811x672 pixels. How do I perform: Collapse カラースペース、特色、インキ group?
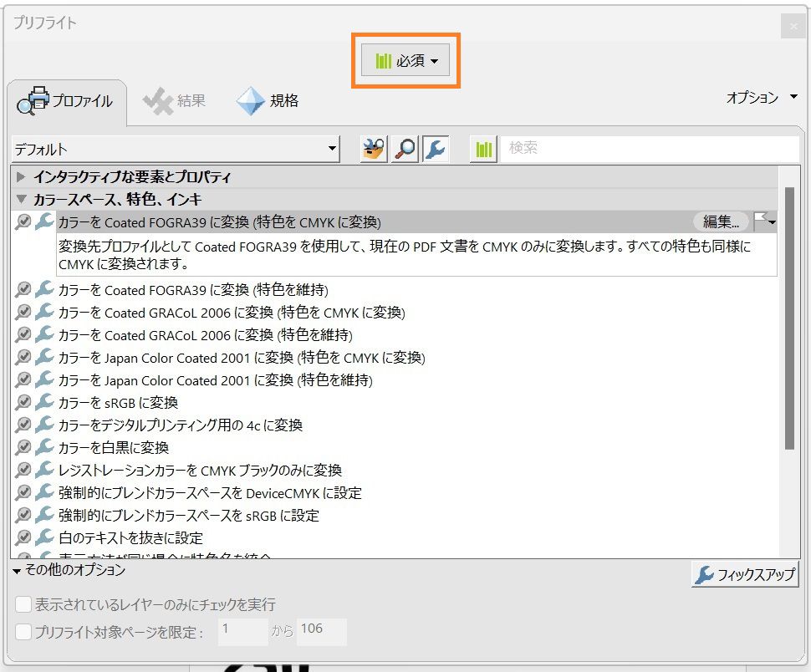[x=21, y=198]
